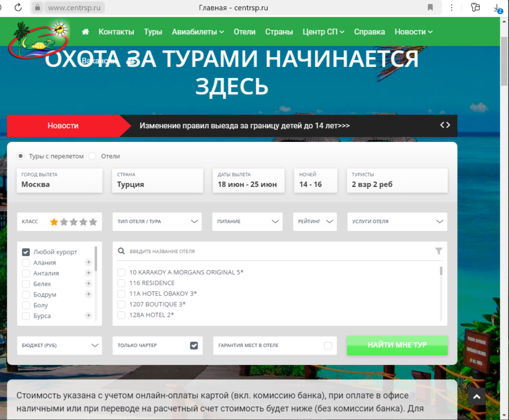The image size is (509, 420).
Task: Select the Отели search mode radio button
Action: tap(92, 156)
